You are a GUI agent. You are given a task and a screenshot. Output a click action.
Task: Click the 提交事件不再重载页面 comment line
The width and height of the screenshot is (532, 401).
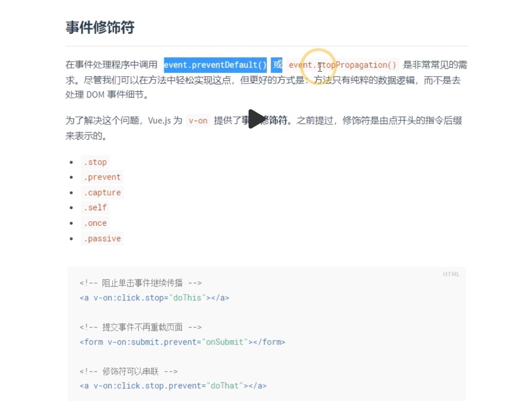click(141, 327)
